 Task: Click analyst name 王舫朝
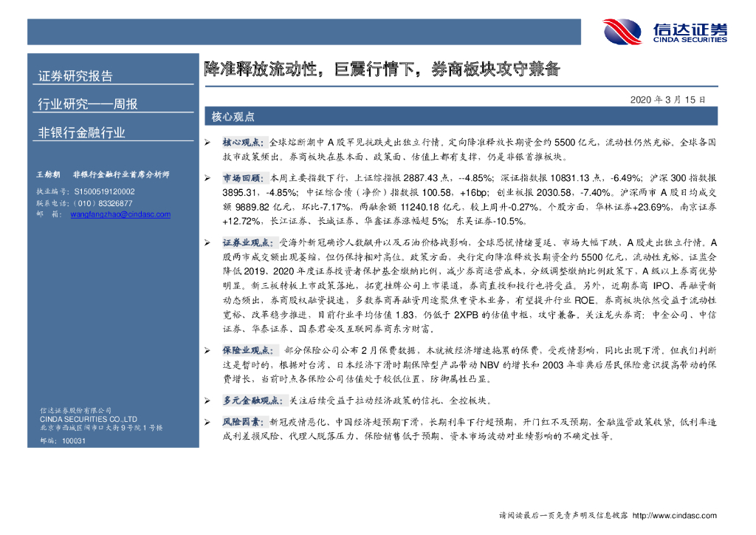(x=48, y=174)
